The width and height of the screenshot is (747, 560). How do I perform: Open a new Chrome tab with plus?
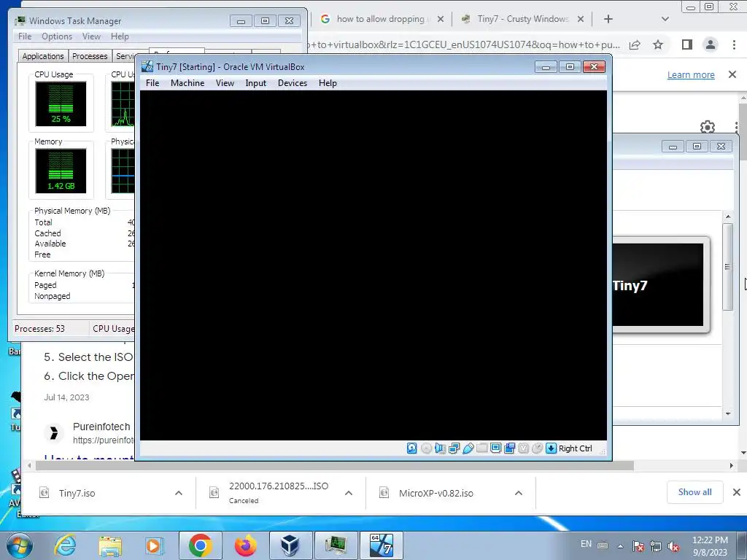click(x=608, y=19)
